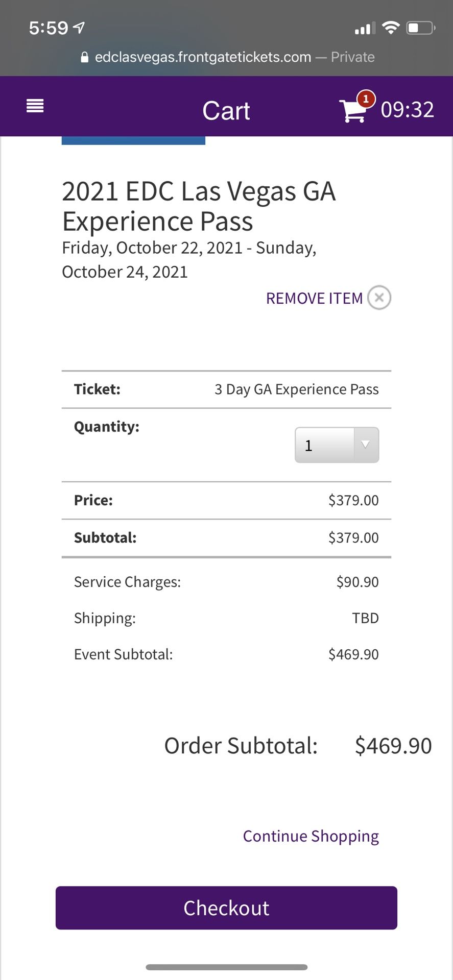
Task: Click the REMOVE ITEM link
Action: tap(314, 298)
